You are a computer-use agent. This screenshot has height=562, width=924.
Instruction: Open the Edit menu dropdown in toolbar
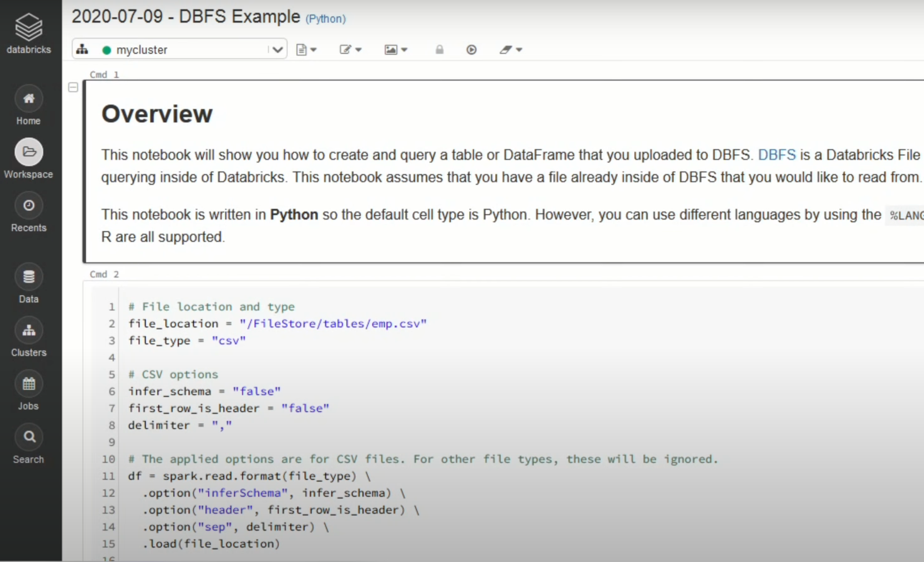(x=351, y=50)
